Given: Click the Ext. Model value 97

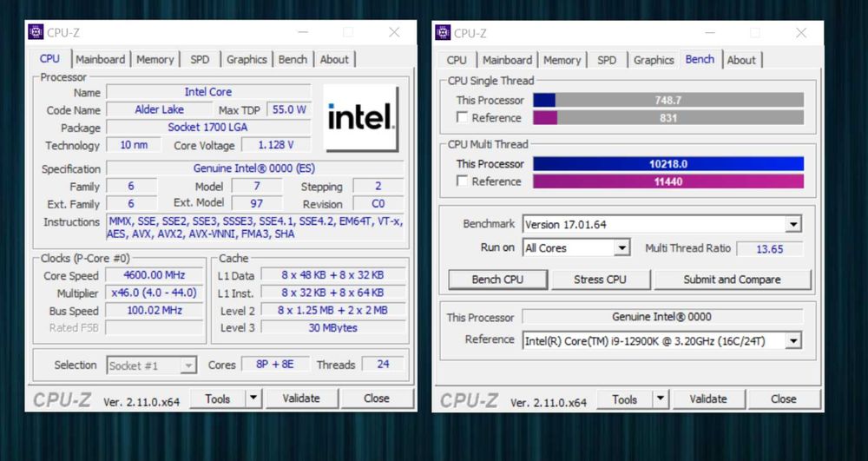Looking at the screenshot, I should click(256, 204).
